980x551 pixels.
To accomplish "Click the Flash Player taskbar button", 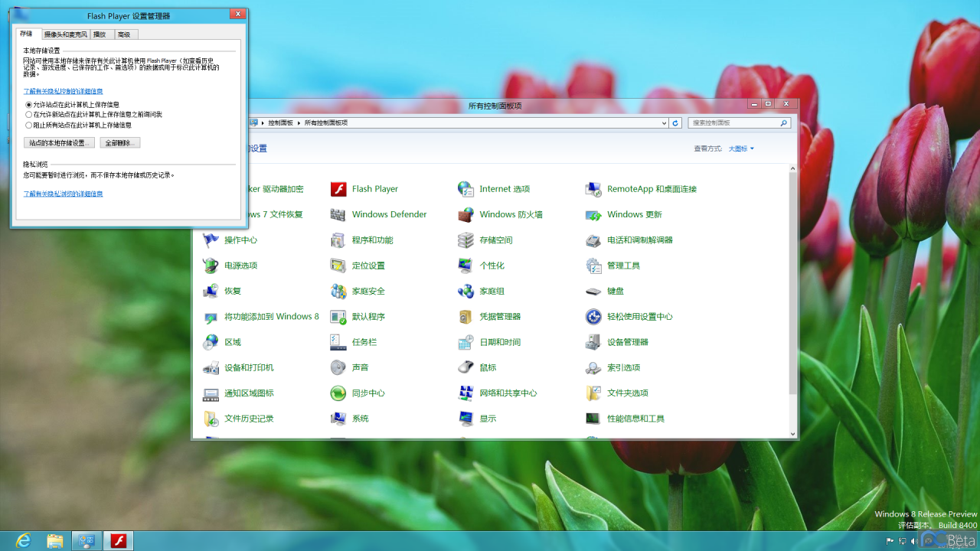I will (119, 541).
